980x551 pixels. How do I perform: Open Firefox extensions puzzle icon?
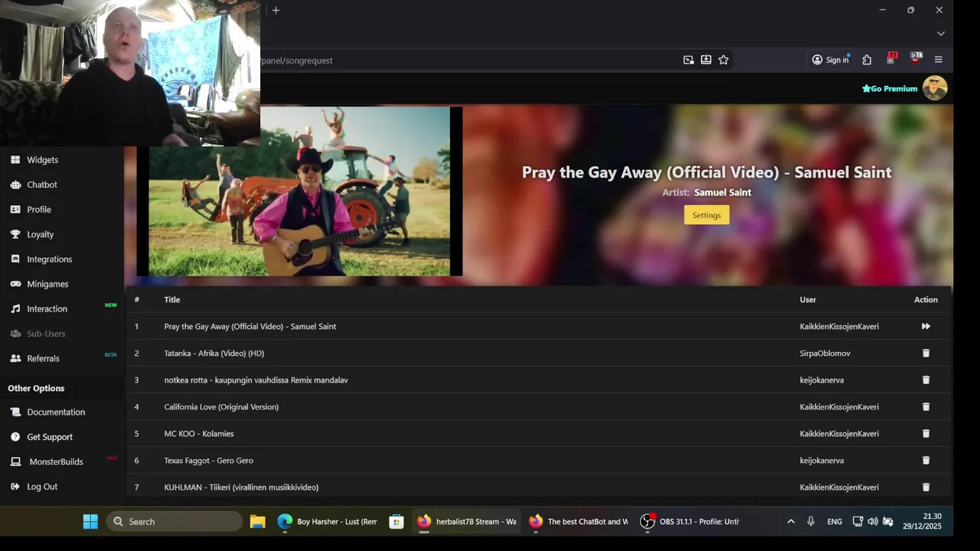coord(867,60)
